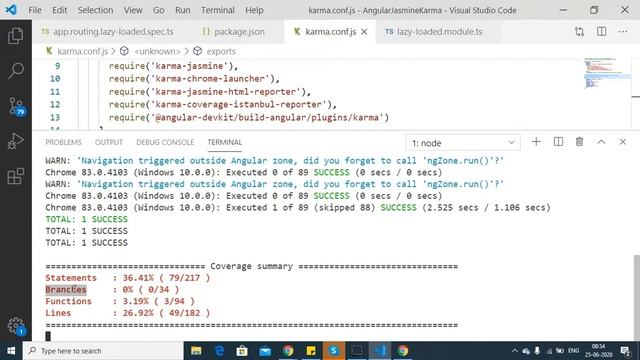Viewport: 640px width, 360px height.
Task: Click green 'TOTAL: 1 SUCCESS' terminal line
Action: 87,219
